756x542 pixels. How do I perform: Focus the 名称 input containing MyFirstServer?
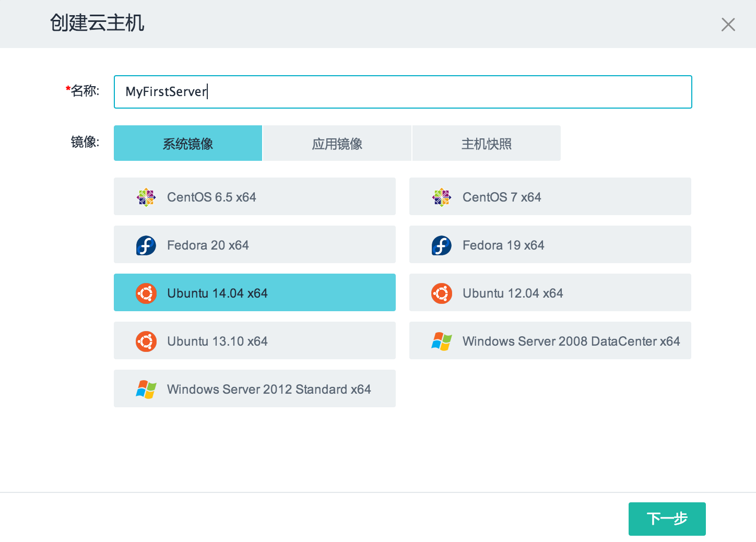coord(403,92)
